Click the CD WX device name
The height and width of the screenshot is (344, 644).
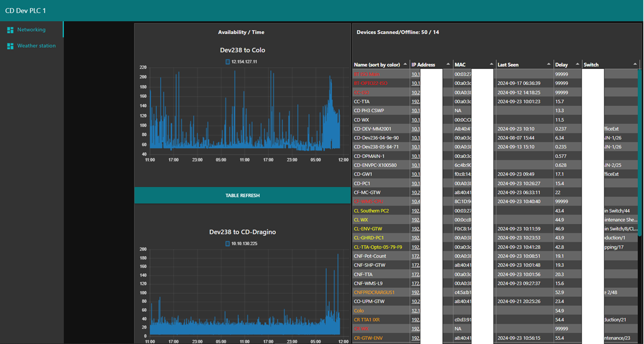pyautogui.click(x=361, y=120)
